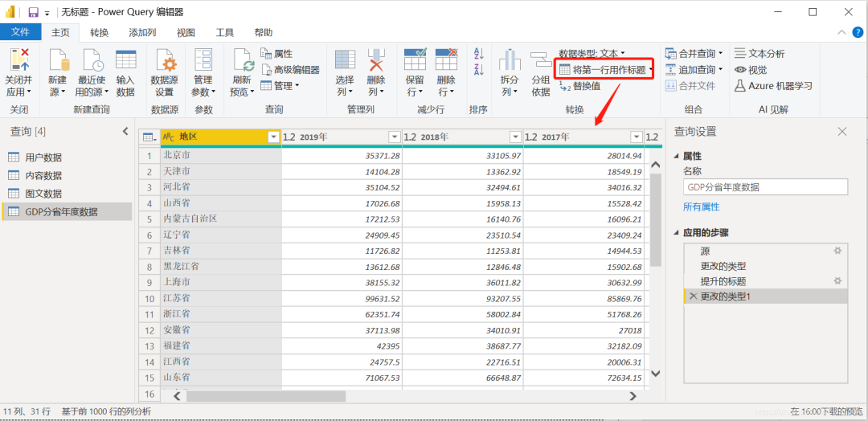Click Replace Values (替换值)
The height and width of the screenshot is (421, 868).
point(579,86)
